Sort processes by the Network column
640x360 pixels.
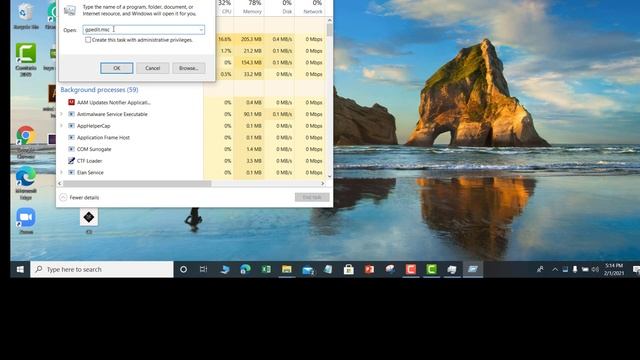[313, 8]
